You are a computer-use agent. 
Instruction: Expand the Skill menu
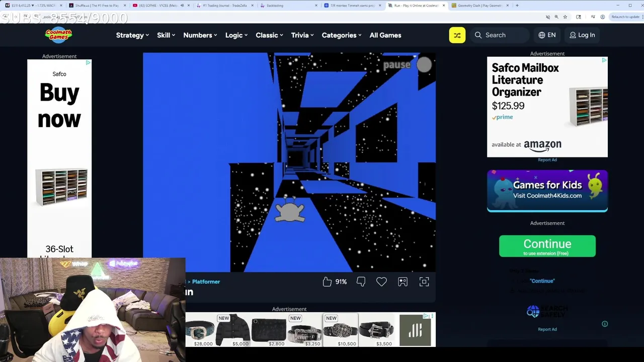pos(166,35)
